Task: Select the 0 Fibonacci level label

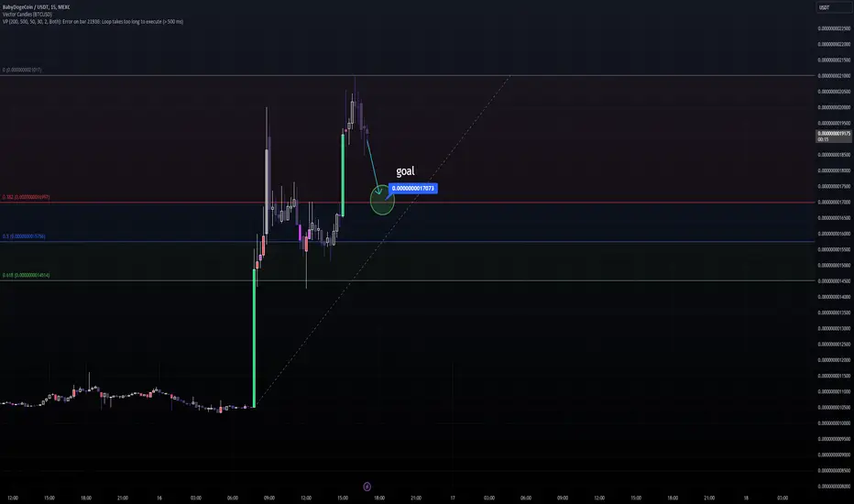Action: coord(22,70)
